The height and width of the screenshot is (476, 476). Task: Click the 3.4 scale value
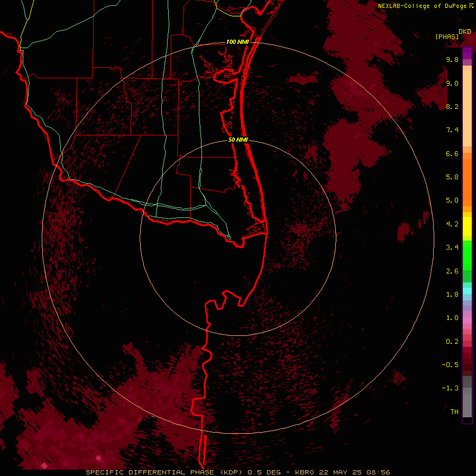(452, 248)
